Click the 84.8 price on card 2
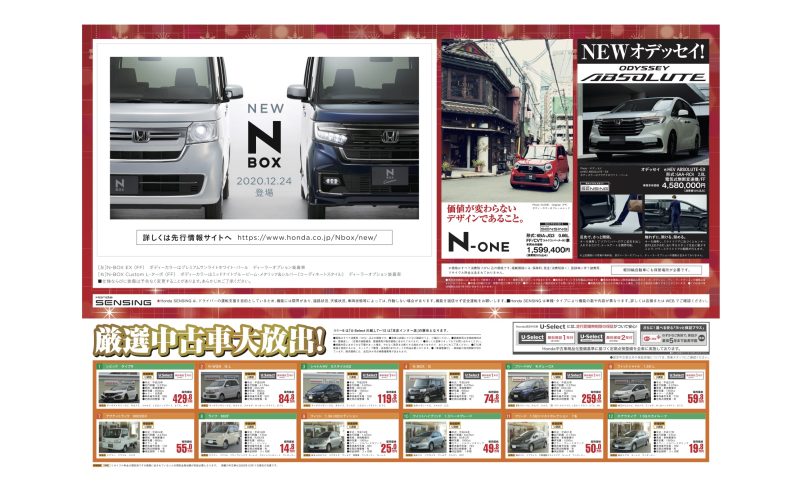Screen dimensions: 800x500 pyautogui.click(x=287, y=398)
